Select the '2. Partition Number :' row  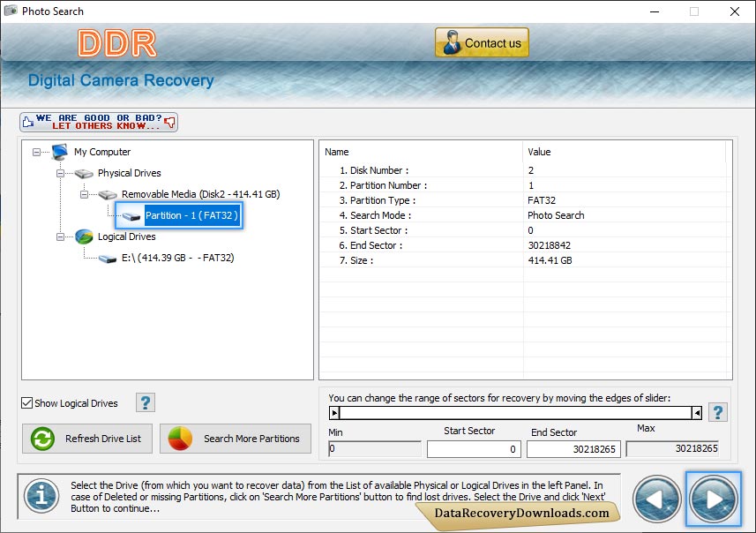coord(525,185)
